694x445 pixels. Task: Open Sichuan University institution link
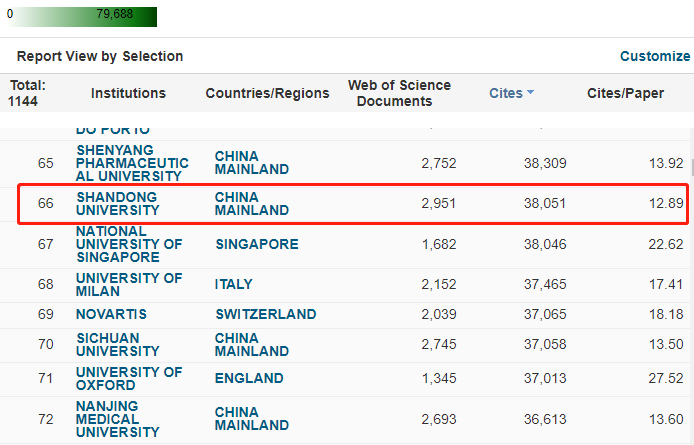[118, 345]
